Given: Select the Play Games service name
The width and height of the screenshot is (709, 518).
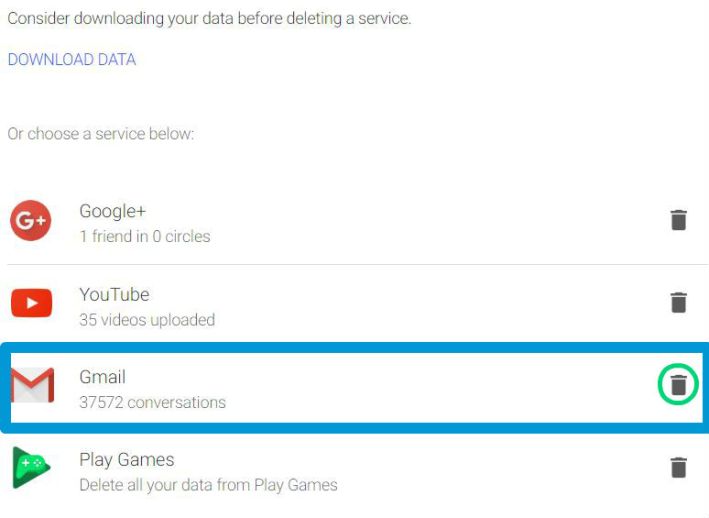Looking at the screenshot, I should point(126,460).
